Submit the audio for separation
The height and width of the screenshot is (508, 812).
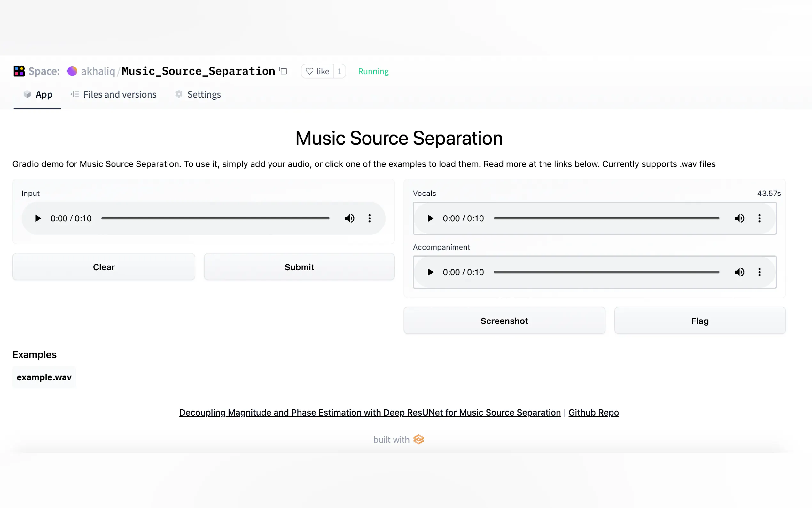click(x=299, y=267)
